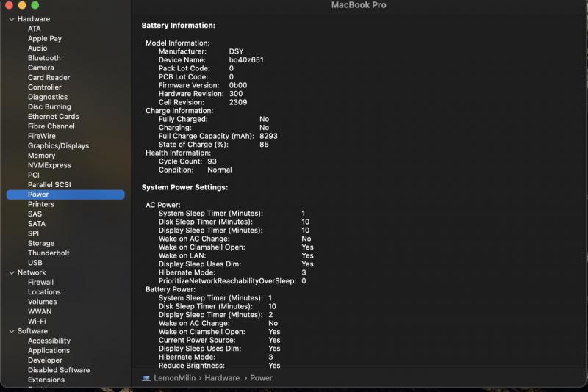The width and height of the screenshot is (588, 392).
Task: Collapse the Hardware section chevron
Action: (12, 19)
